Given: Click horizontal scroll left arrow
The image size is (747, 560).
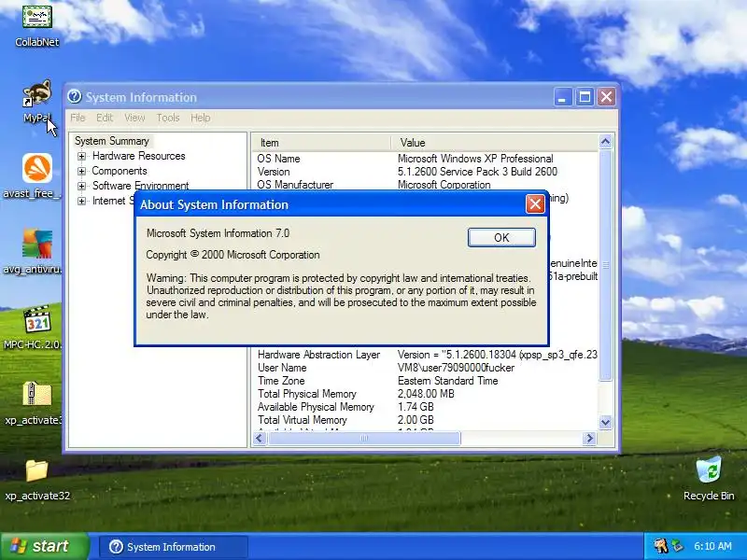Looking at the screenshot, I should [x=260, y=438].
